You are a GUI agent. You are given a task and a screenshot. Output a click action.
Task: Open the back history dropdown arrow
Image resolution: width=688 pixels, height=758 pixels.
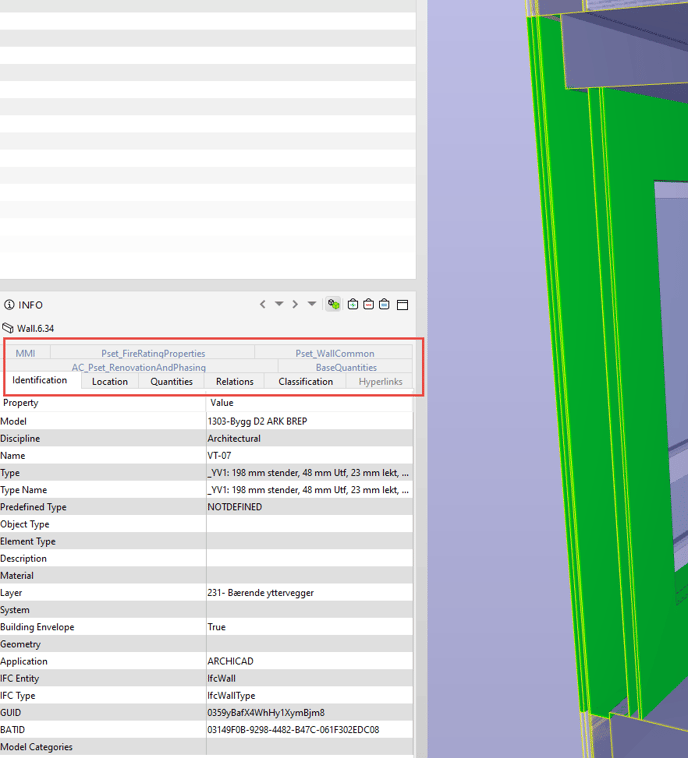point(279,304)
